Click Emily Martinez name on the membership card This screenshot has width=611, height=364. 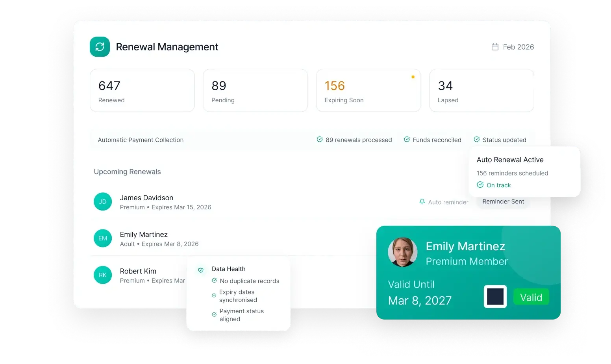465,246
